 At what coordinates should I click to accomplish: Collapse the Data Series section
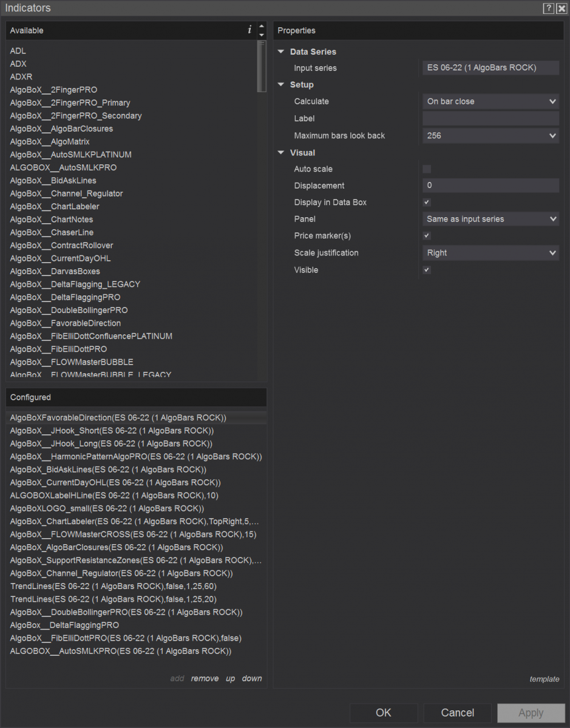pyautogui.click(x=281, y=52)
